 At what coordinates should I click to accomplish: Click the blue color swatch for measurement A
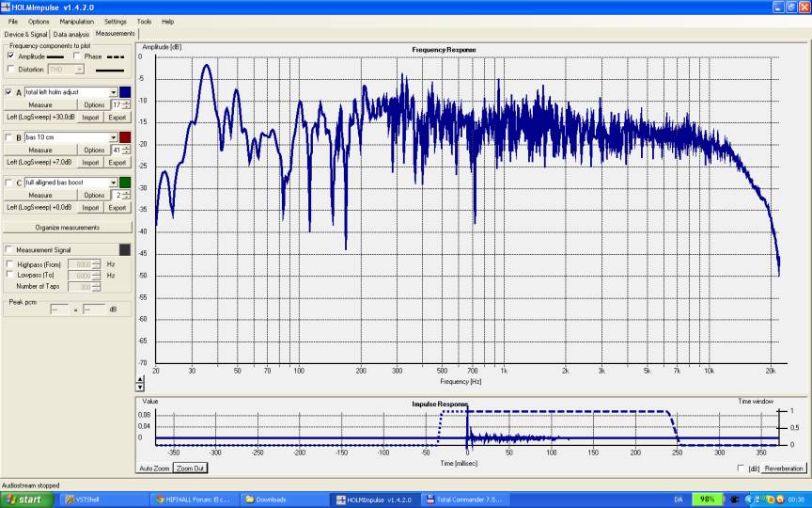[x=125, y=92]
